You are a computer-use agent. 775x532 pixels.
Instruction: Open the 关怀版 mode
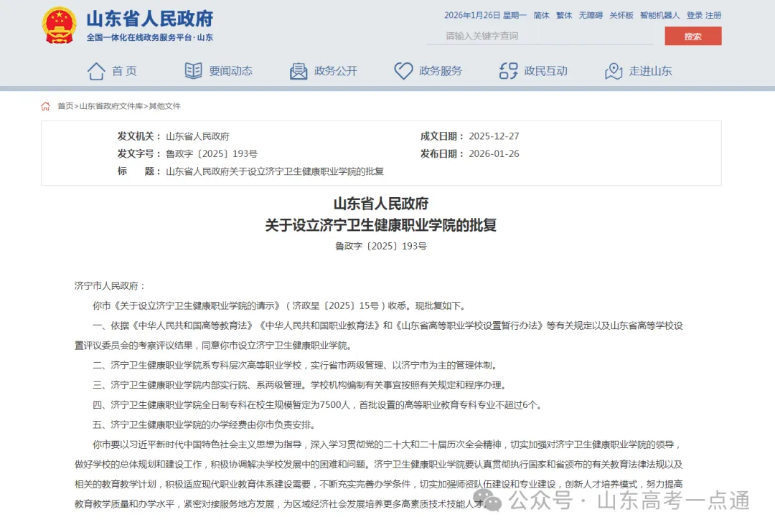[621, 15]
